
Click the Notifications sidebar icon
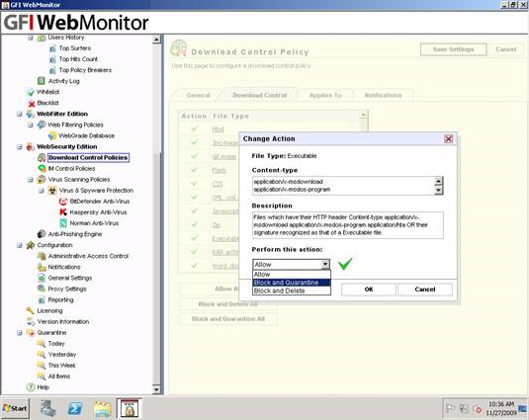click(42, 267)
